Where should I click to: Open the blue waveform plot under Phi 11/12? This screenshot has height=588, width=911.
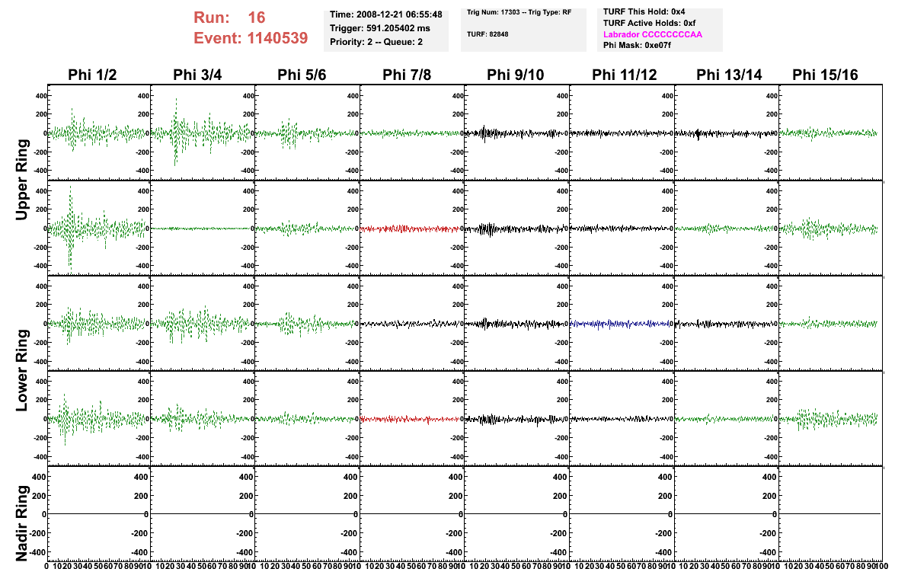pos(622,323)
